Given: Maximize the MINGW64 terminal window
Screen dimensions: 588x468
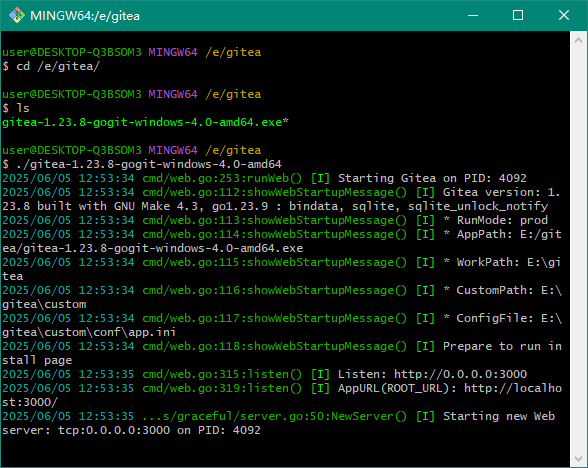Looking at the screenshot, I should click(x=518, y=15).
